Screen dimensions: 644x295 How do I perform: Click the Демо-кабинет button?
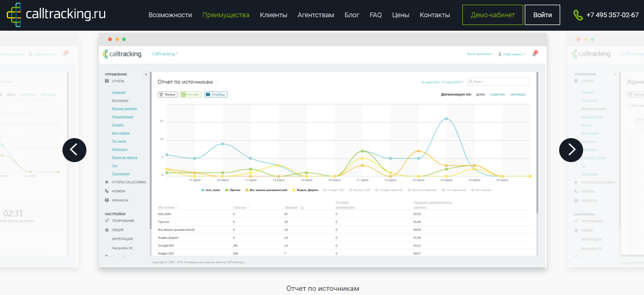point(492,15)
